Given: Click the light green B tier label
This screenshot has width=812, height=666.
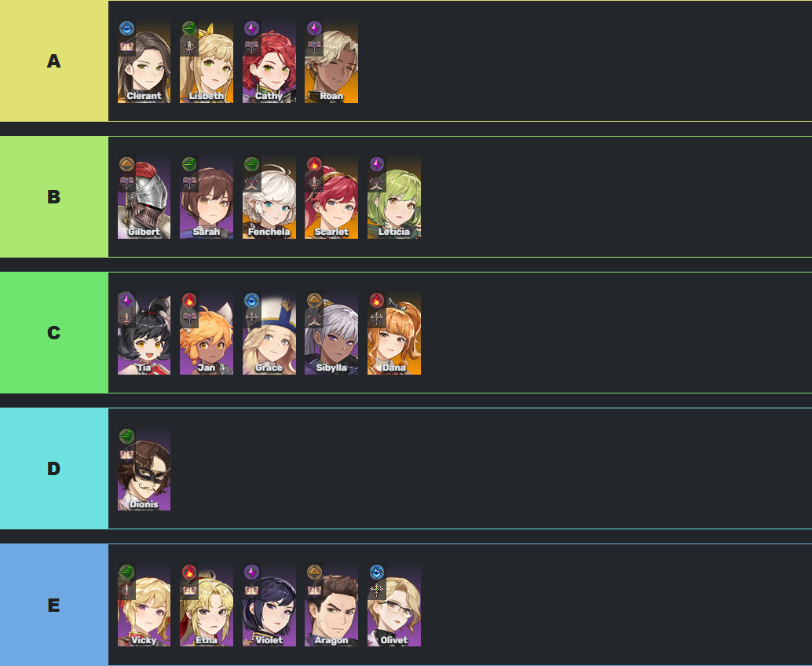Looking at the screenshot, I should (x=54, y=197).
